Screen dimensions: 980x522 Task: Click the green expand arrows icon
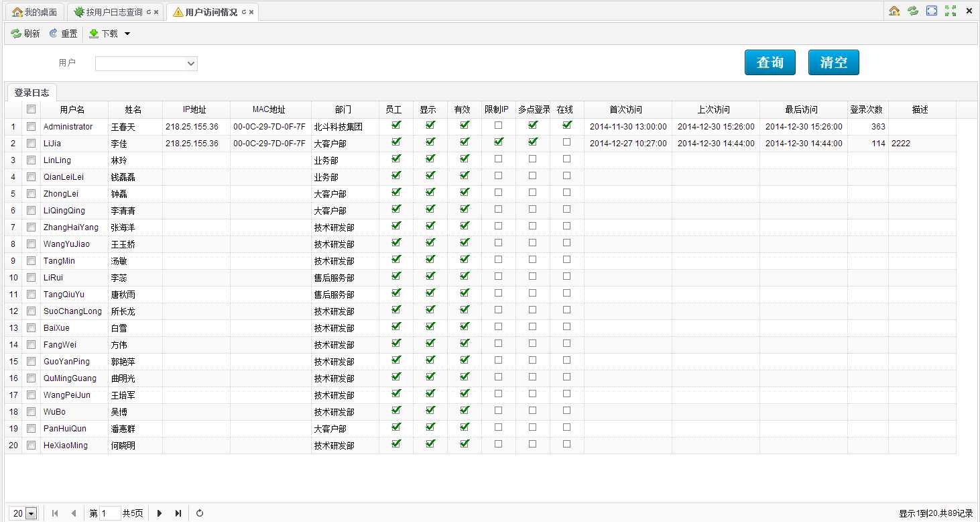tap(950, 11)
